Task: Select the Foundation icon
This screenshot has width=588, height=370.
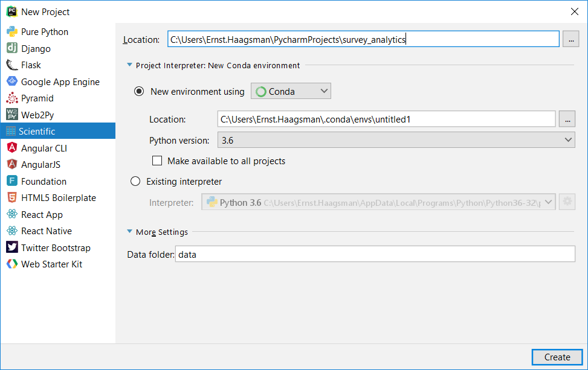Action: coord(12,181)
